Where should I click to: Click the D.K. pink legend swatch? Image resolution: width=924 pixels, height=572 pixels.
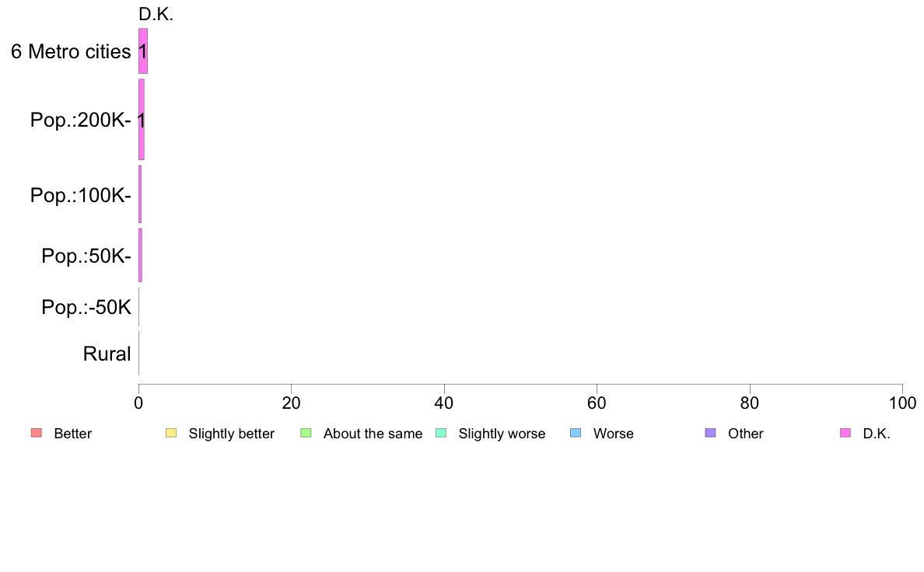point(845,433)
